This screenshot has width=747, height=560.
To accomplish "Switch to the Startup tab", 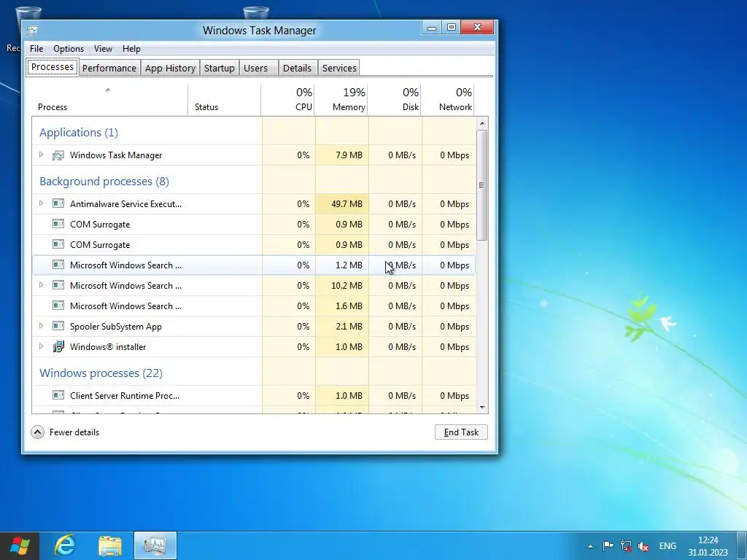I will click(x=219, y=68).
